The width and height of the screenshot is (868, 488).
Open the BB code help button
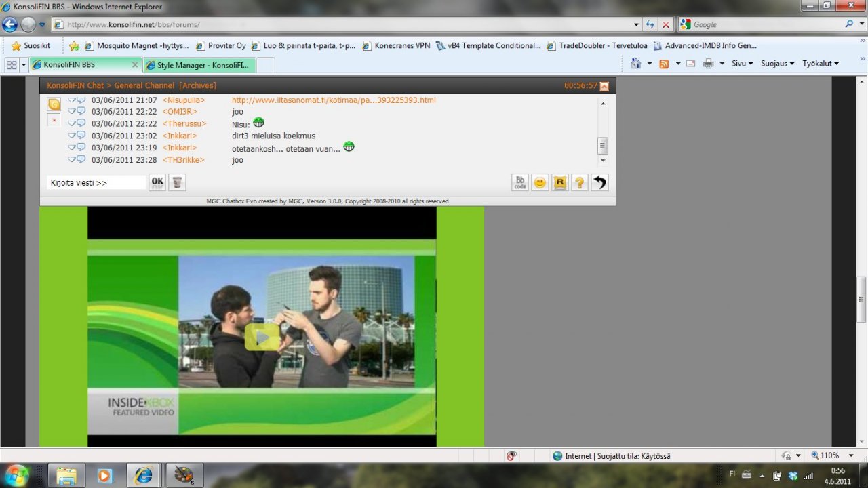click(x=520, y=182)
